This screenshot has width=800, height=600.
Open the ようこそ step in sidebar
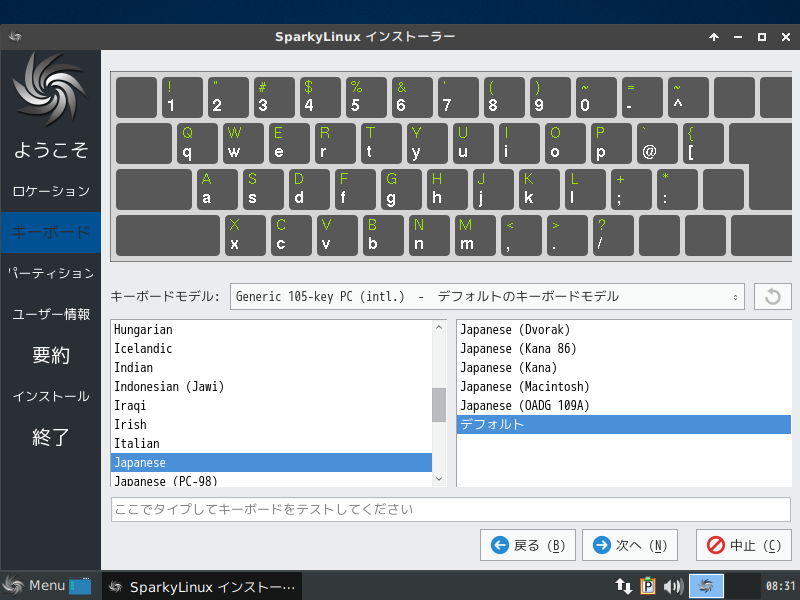(51, 150)
